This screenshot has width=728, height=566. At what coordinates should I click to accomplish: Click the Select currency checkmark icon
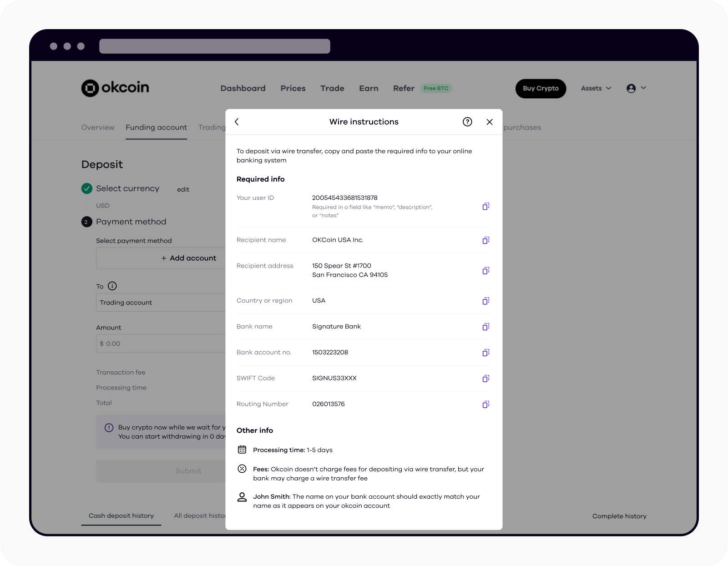87,188
